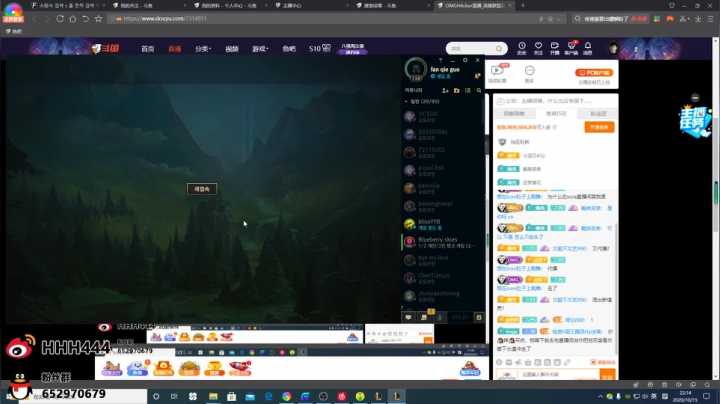The image size is (720, 404).
Task: Click the orange PC client button
Action: [594, 73]
